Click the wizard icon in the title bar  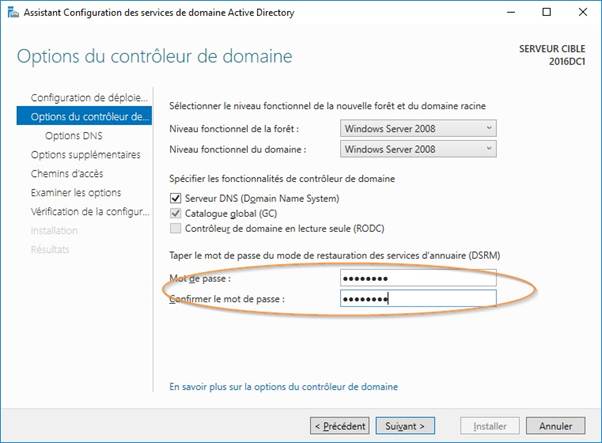pos(13,12)
